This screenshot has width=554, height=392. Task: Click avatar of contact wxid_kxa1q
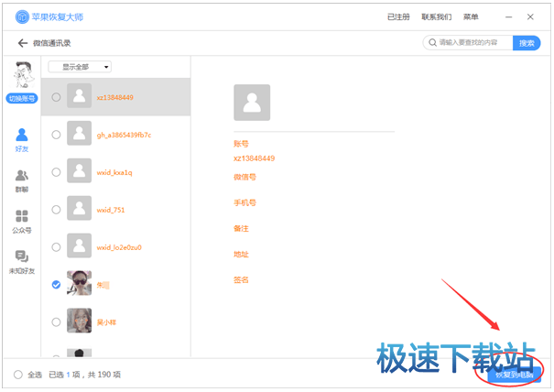pos(79,170)
